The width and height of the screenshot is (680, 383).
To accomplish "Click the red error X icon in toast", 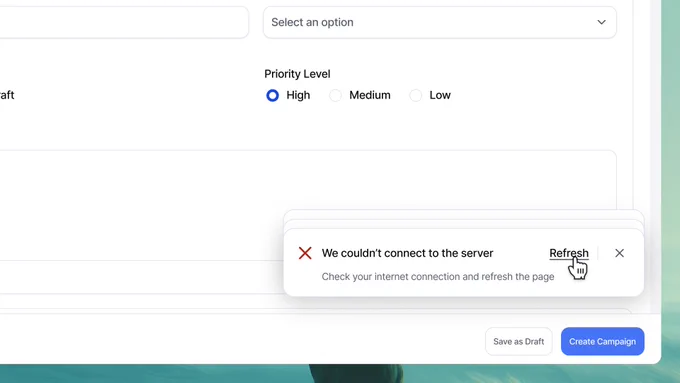I will (305, 253).
